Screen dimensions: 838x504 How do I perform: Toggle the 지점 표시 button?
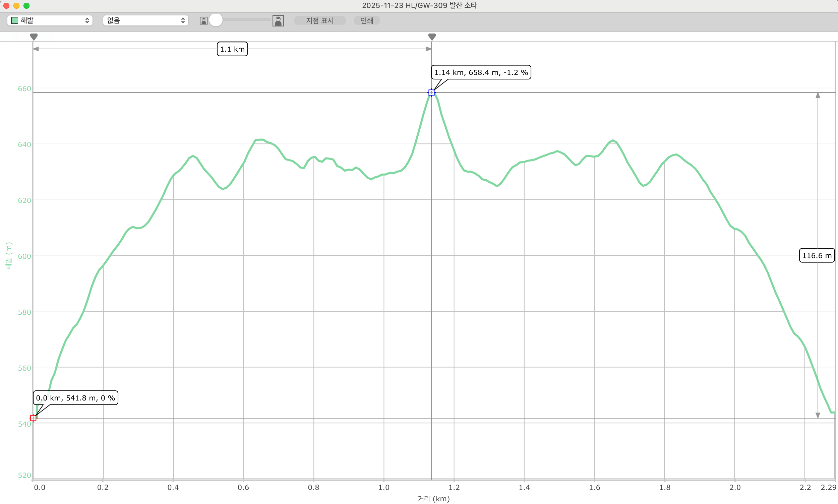click(320, 20)
